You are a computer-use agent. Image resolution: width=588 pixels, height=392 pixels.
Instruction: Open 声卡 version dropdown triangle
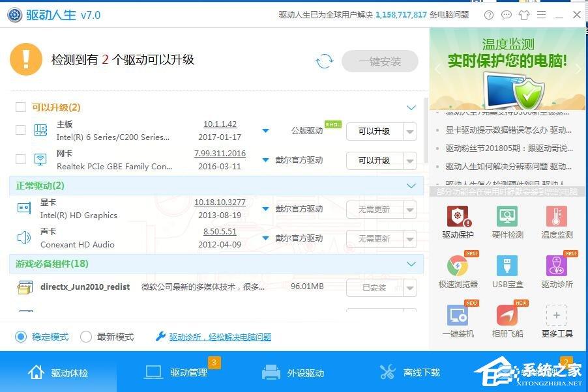click(265, 238)
